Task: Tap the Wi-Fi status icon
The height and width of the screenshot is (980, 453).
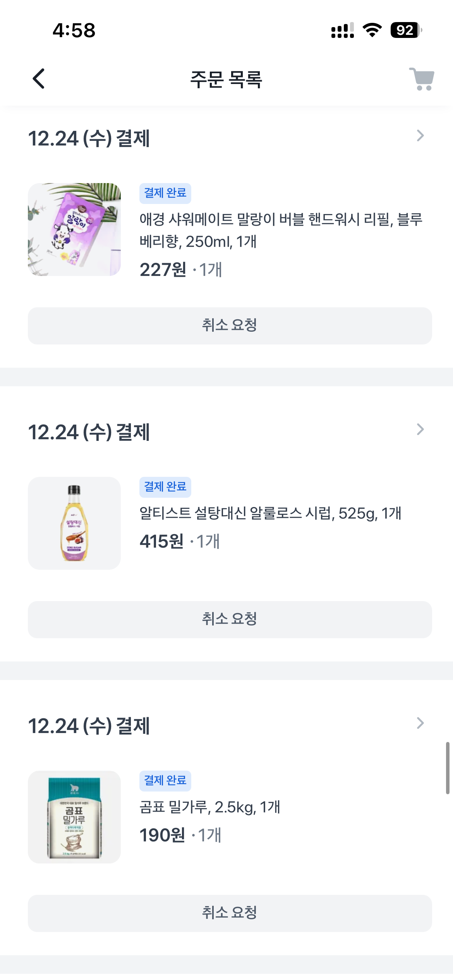Action: coord(372,30)
